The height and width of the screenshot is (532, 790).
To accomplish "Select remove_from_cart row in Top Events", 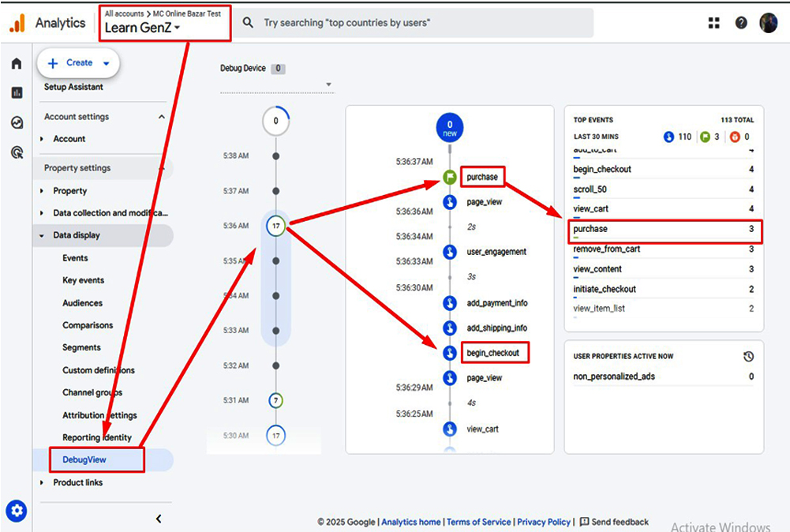I will [x=664, y=249].
